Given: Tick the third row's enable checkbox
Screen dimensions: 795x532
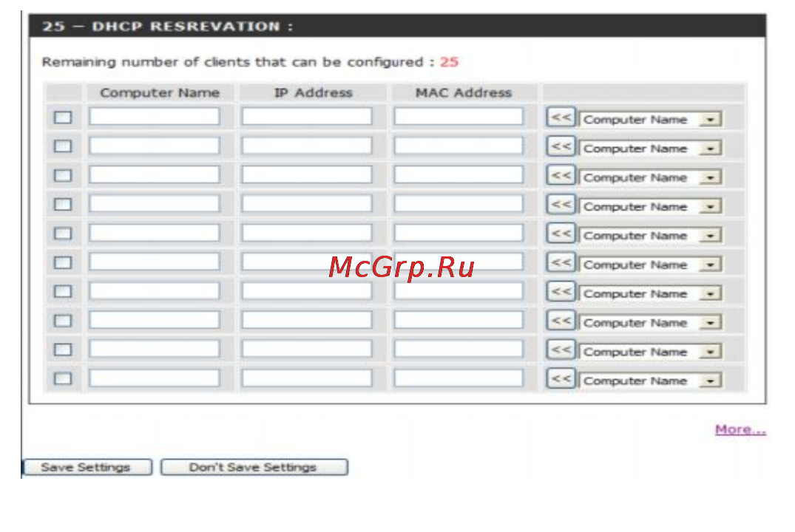Looking at the screenshot, I should (x=63, y=176).
